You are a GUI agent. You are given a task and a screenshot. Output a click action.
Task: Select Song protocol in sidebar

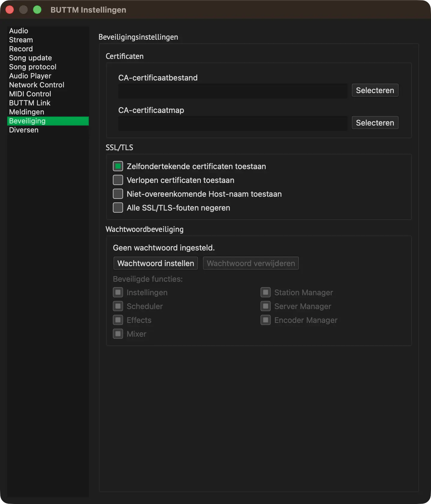pyautogui.click(x=48, y=67)
